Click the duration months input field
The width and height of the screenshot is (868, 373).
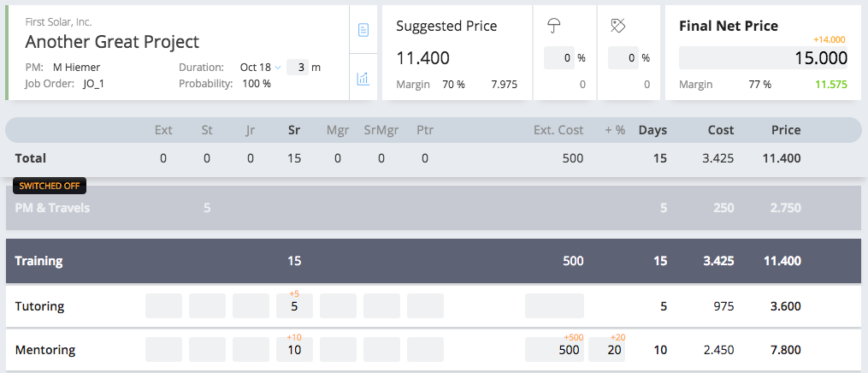click(x=298, y=68)
